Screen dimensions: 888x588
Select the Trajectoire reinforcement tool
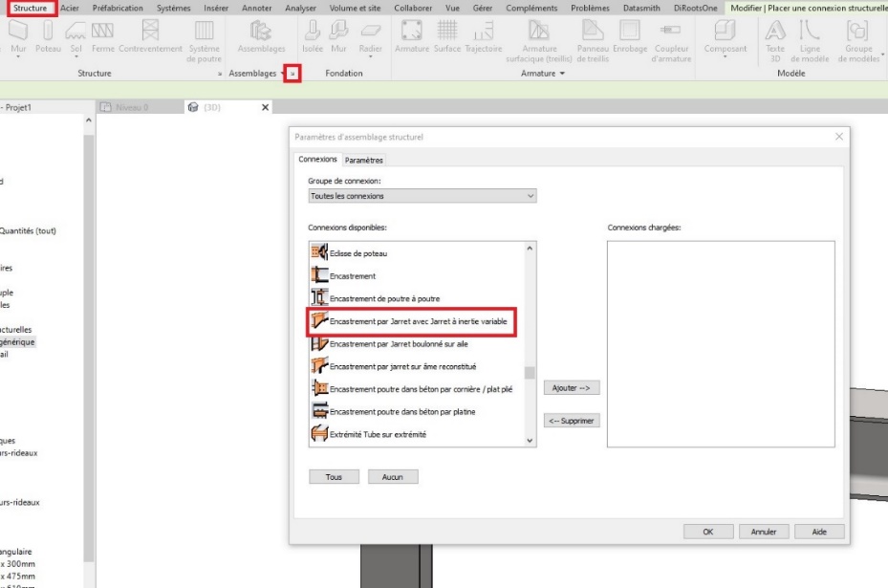coord(483,37)
